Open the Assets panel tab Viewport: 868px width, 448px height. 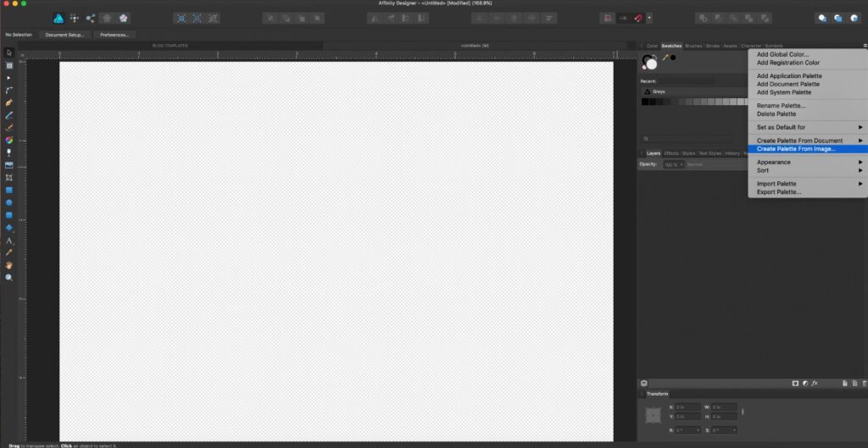pos(730,46)
